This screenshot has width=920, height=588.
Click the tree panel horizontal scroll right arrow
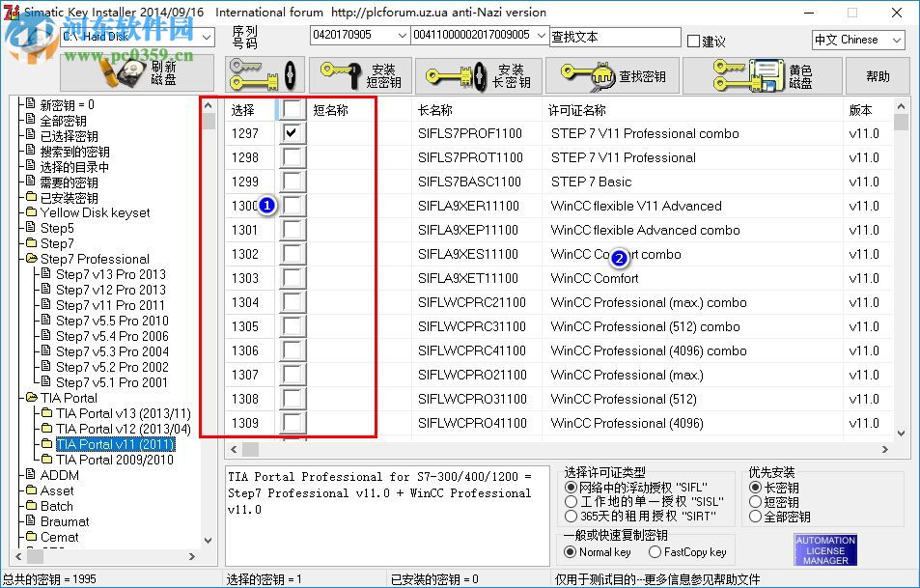(192, 556)
